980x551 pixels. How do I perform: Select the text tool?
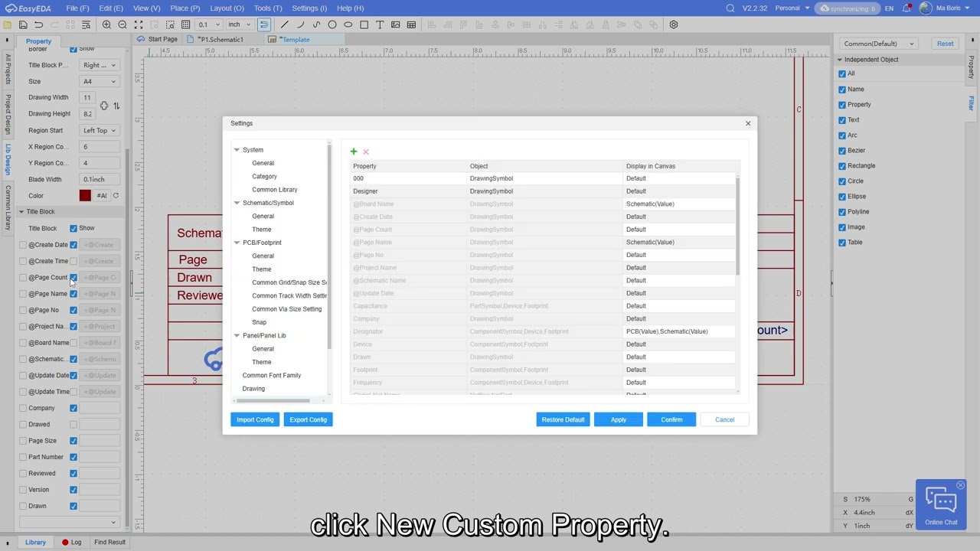pyautogui.click(x=380, y=24)
